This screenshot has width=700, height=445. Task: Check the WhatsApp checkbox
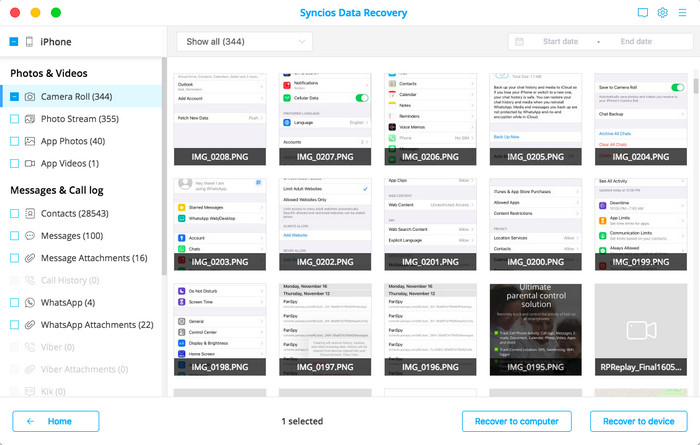pyautogui.click(x=14, y=303)
